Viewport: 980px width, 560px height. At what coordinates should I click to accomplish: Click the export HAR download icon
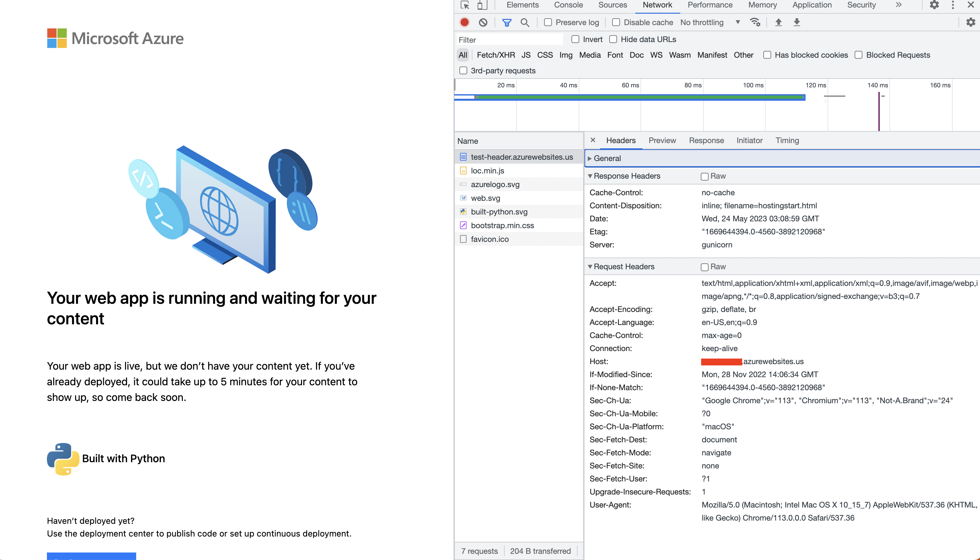pyautogui.click(x=797, y=22)
